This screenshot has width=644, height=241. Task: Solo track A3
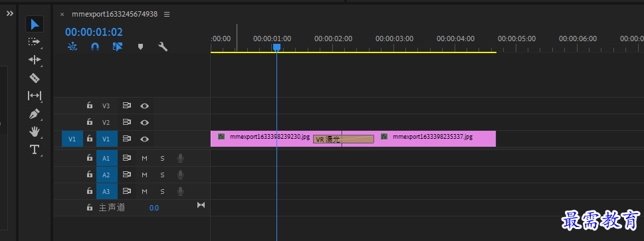(x=162, y=191)
